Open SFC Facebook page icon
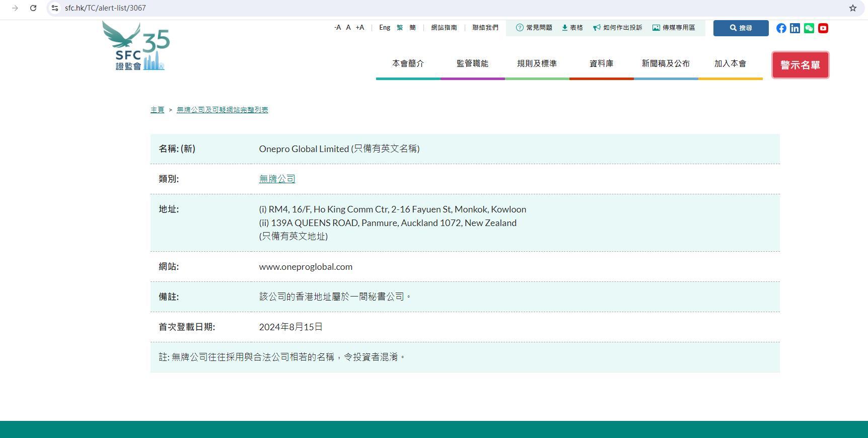 point(781,28)
